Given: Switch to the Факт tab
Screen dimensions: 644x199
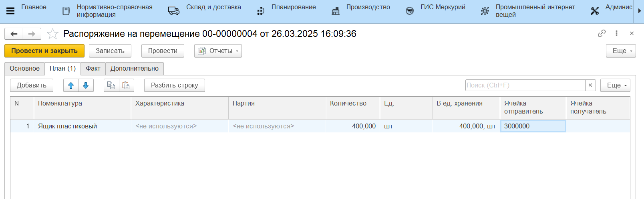Looking at the screenshot, I should [93, 69].
